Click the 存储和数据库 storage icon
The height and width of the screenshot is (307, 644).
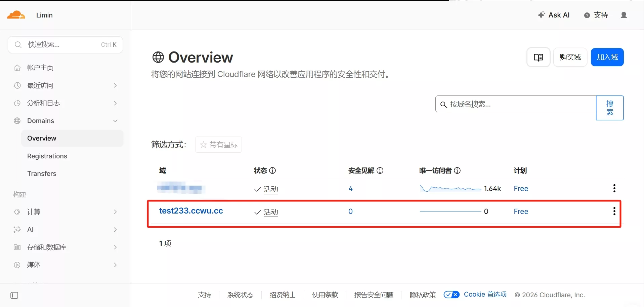coord(17,247)
